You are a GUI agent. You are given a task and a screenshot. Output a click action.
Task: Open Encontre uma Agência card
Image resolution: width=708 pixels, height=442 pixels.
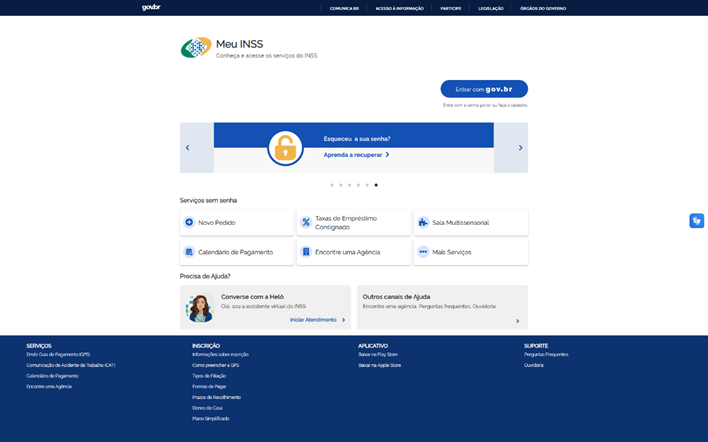tap(354, 252)
